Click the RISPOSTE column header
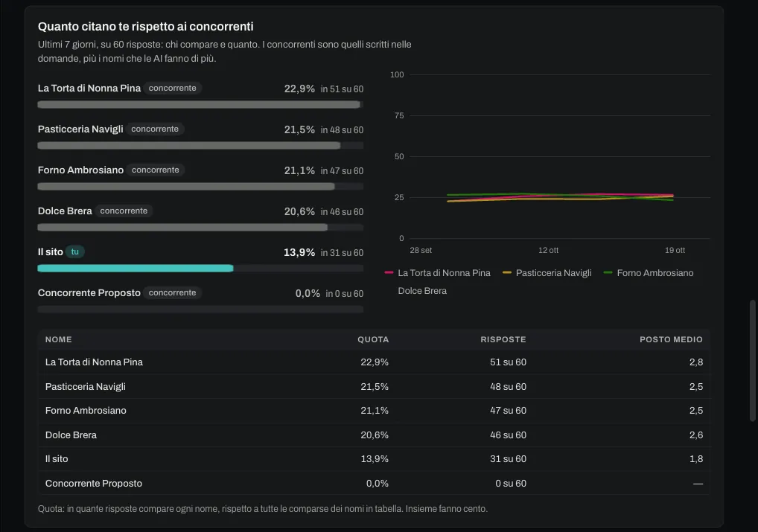The height and width of the screenshot is (532, 758). 503,340
